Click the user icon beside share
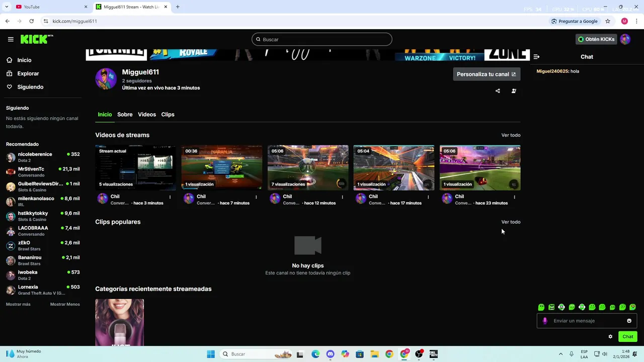 514,91
